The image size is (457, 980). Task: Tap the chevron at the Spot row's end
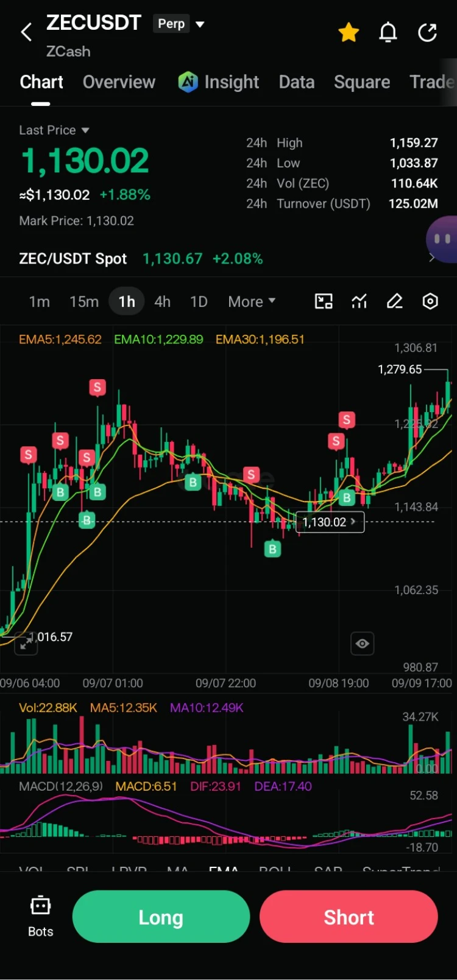432,258
